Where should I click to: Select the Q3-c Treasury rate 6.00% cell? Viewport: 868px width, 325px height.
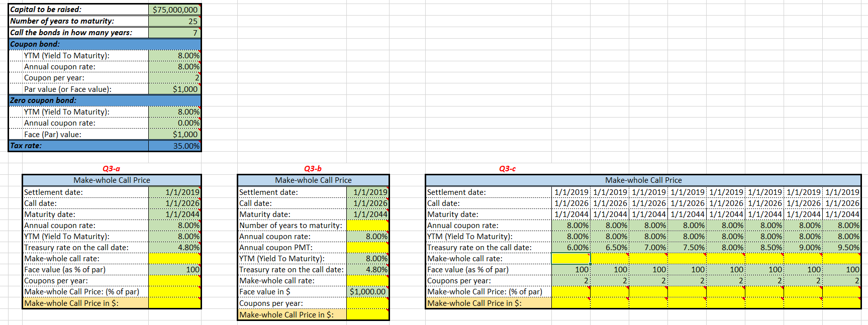(x=571, y=247)
